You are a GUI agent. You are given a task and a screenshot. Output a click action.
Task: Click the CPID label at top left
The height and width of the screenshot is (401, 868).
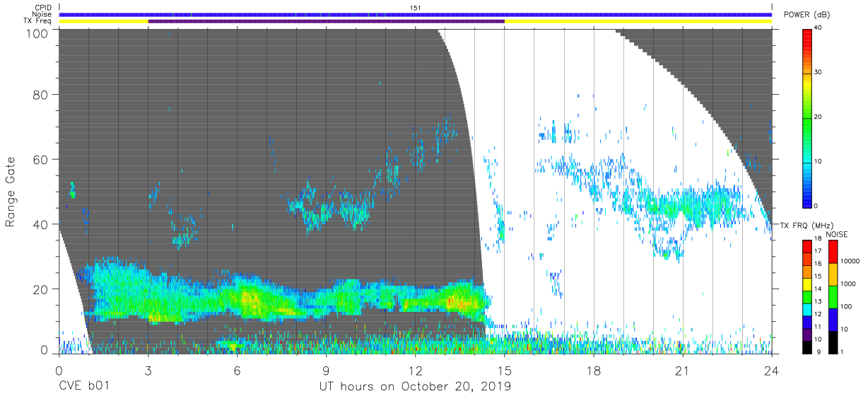tap(42, 8)
